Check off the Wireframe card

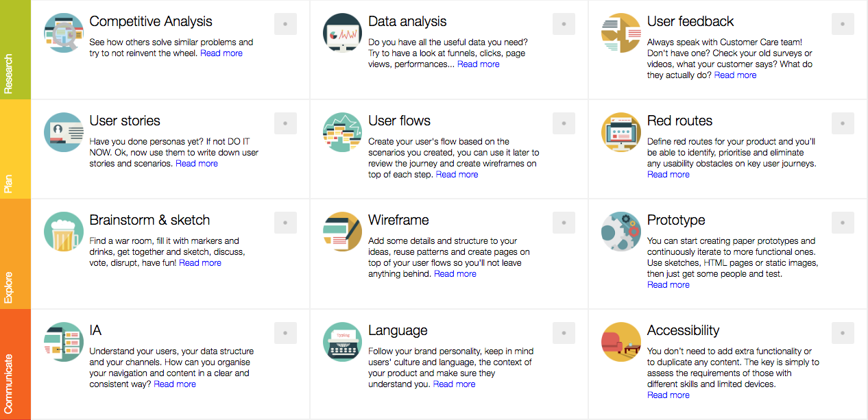[564, 223]
